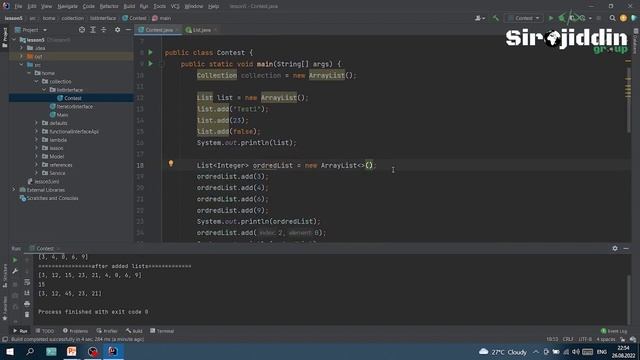Open Event Log in status bar
This screenshot has width=640, height=360.
coord(614,331)
